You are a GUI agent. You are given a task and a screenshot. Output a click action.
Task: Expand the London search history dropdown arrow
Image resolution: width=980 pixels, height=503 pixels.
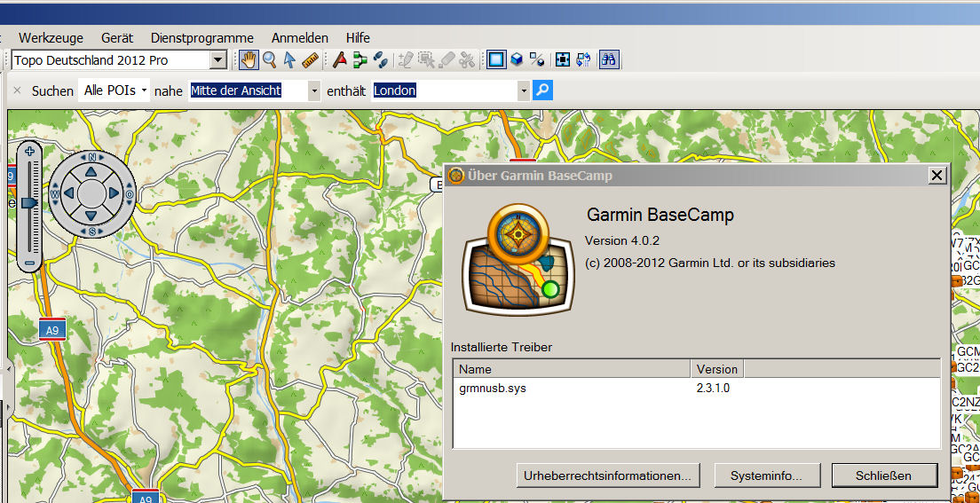pyautogui.click(x=523, y=91)
